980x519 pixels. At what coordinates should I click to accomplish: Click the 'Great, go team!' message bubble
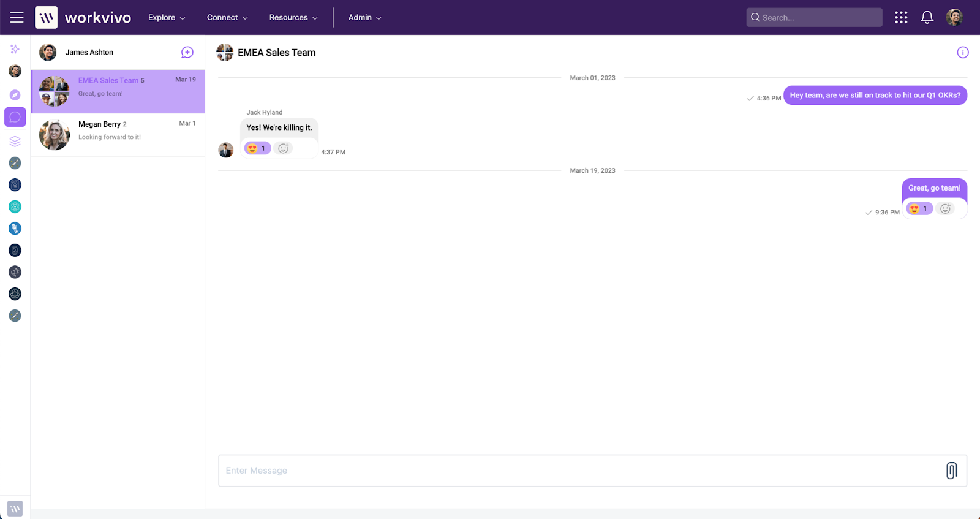(935, 188)
